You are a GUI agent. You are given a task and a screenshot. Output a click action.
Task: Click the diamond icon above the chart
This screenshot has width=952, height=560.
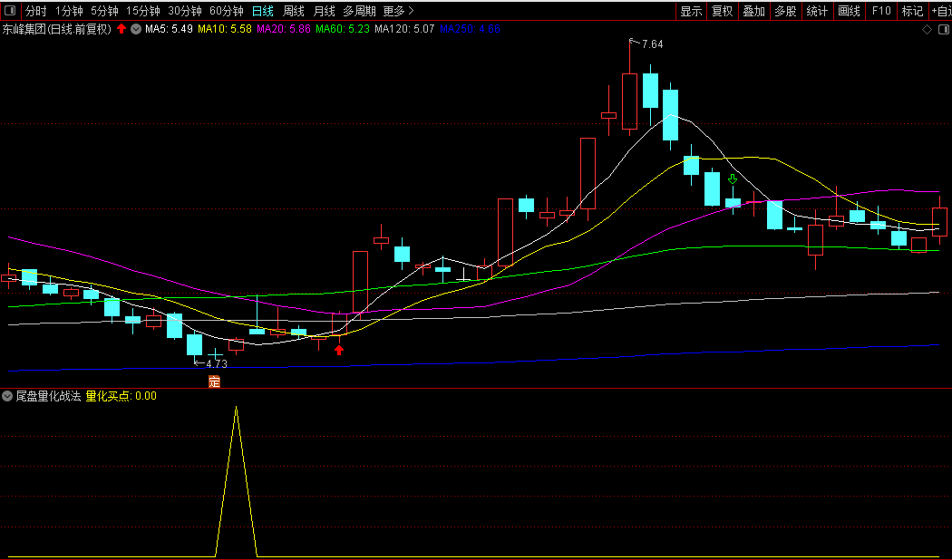927,29
